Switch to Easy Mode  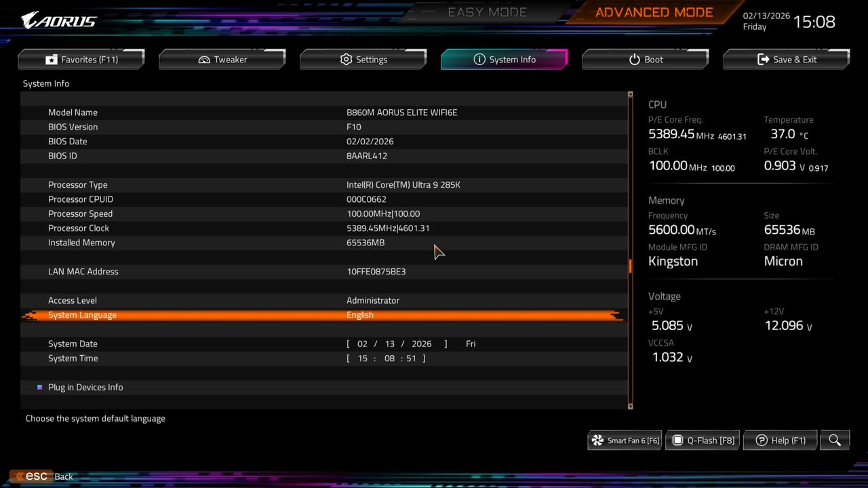point(487,12)
